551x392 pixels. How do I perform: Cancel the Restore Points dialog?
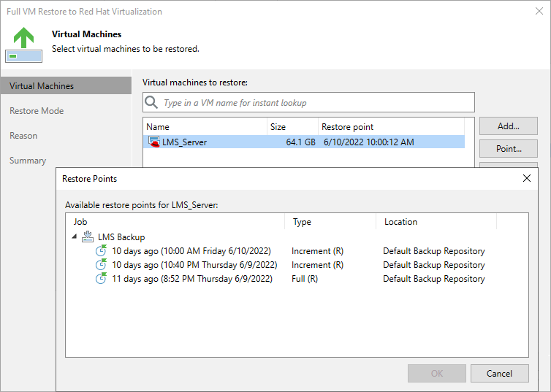[x=499, y=373]
